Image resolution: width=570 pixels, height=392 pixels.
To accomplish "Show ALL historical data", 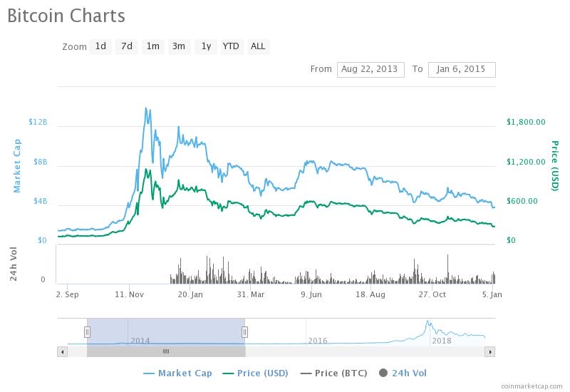I will click(258, 46).
